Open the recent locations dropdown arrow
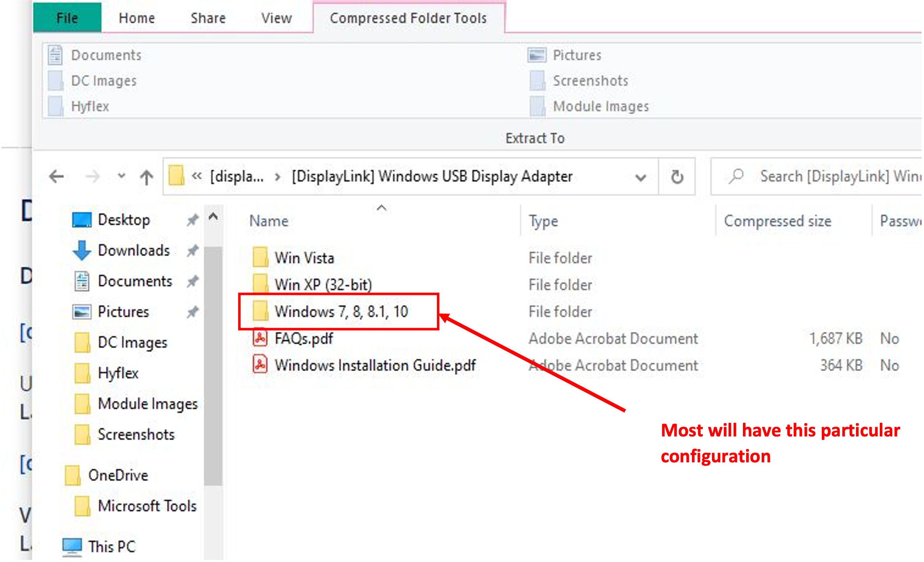Image resolution: width=924 pixels, height=562 pixels. tap(121, 176)
